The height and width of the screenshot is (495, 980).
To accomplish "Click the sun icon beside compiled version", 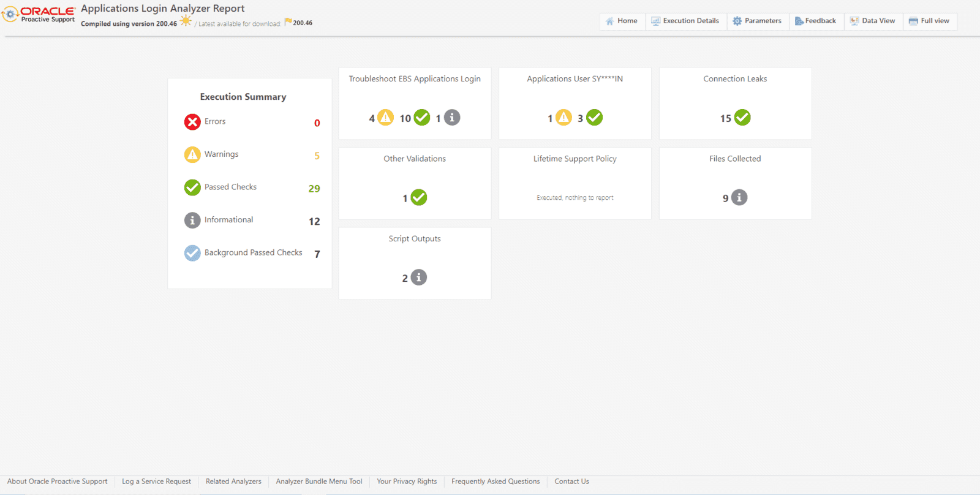I will tap(186, 21).
